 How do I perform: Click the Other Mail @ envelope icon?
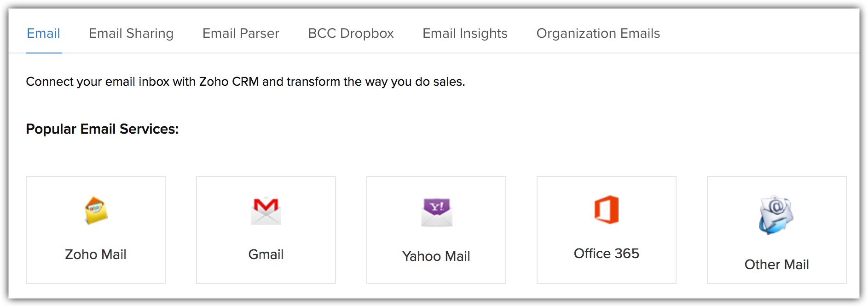pos(776,215)
